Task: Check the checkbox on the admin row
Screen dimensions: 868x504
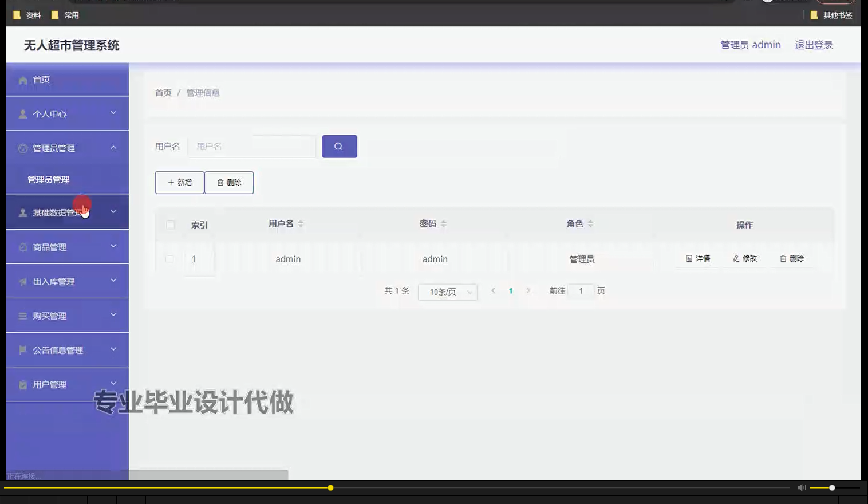Action: tap(169, 259)
